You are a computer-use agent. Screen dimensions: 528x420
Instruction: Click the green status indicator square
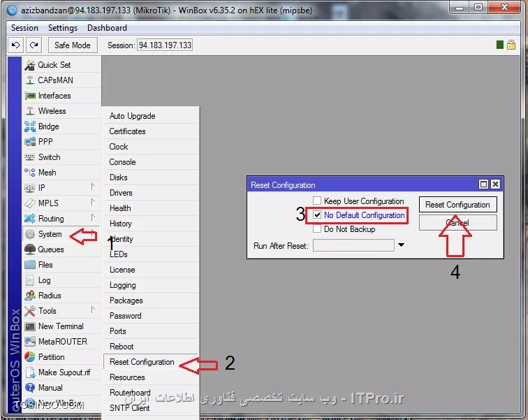coord(500,45)
